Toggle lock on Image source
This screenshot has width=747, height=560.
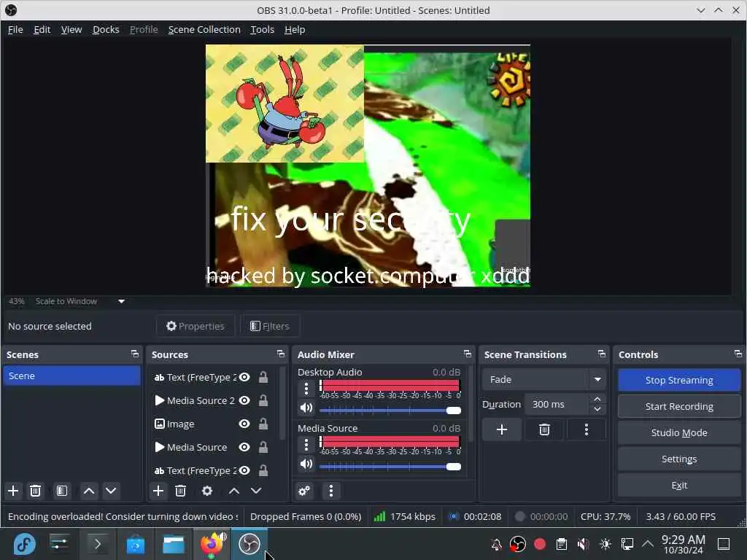click(x=263, y=424)
